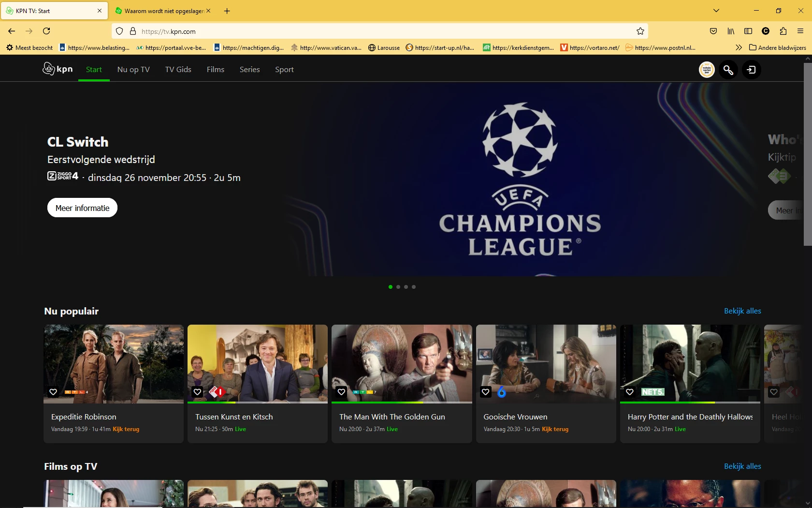Go back with the browser back arrow
The height and width of the screenshot is (508, 812).
point(12,31)
